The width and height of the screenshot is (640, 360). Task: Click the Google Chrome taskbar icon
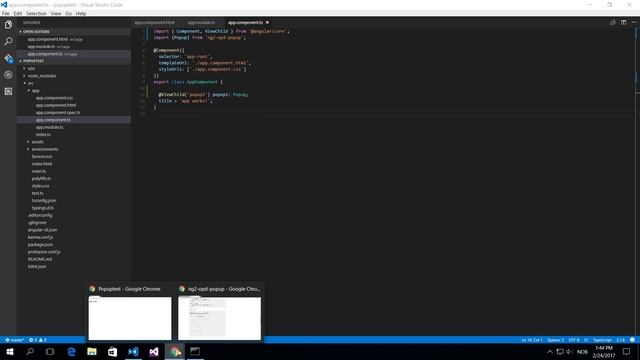(175, 351)
